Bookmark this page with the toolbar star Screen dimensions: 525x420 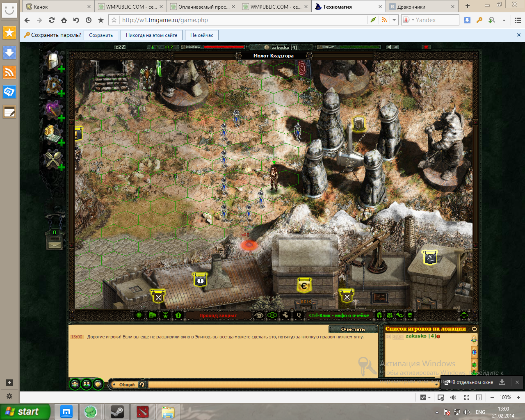point(100,20)
